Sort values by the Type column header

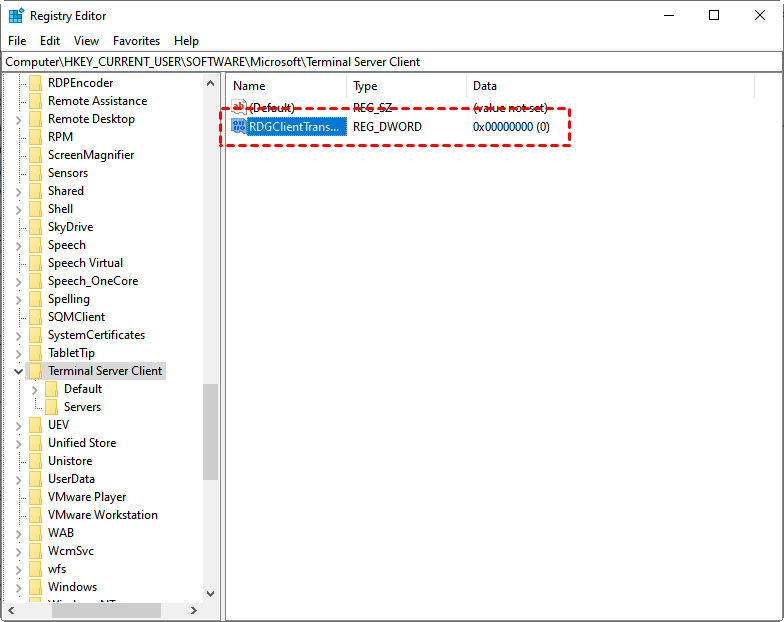tap(406, 86)
